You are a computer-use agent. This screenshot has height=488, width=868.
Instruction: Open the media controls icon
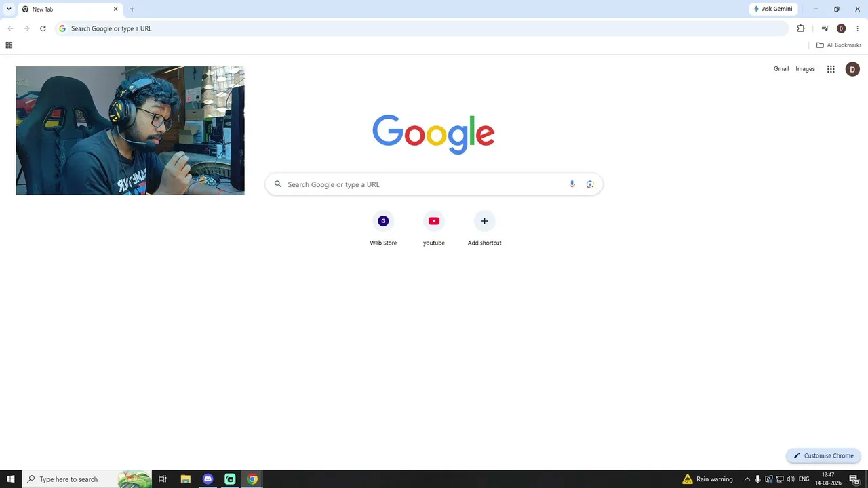tap(825, 28)
